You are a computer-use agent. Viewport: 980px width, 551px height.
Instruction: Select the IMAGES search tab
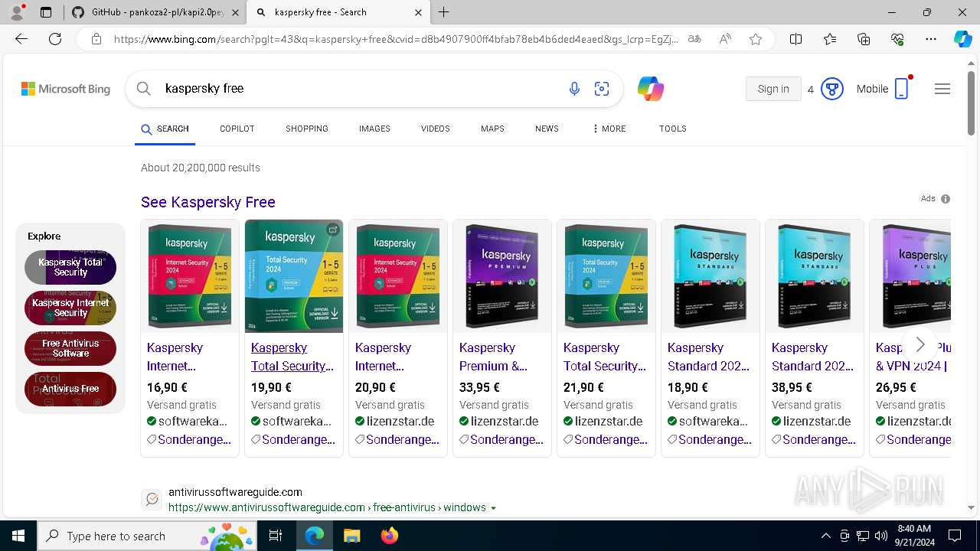pyautogui.click(x=374, y=129)
